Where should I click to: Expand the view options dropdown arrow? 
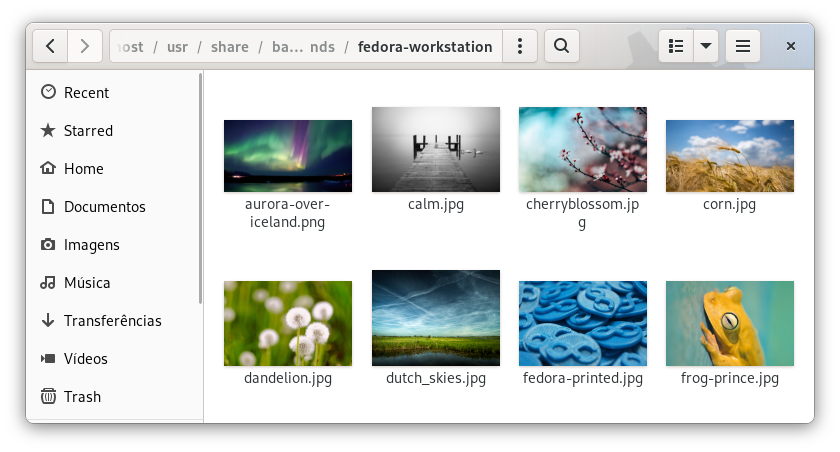[x=706, y=47]
